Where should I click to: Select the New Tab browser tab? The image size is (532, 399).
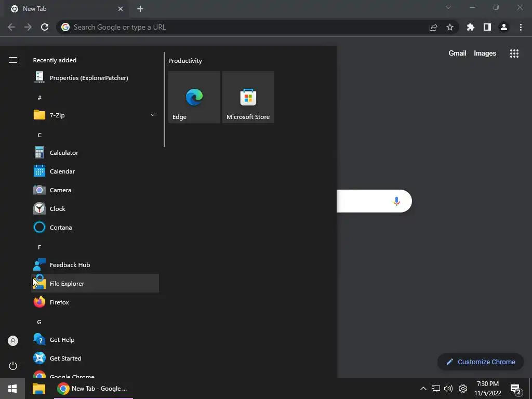pos(66,9)
